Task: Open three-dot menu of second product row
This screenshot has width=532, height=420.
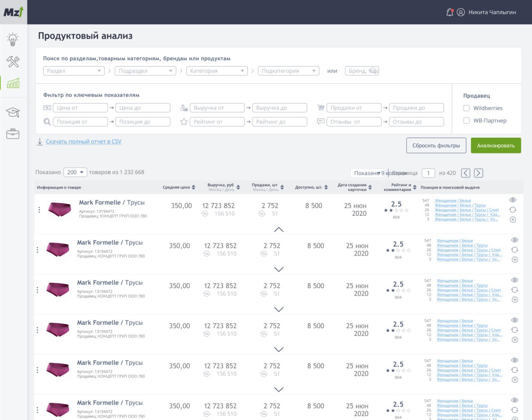Action: click(x=37, y=250)
